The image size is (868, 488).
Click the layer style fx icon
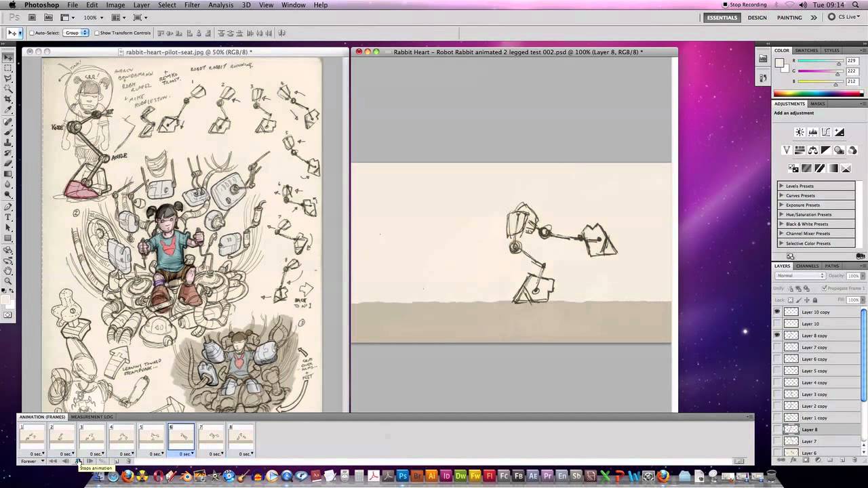794,460
